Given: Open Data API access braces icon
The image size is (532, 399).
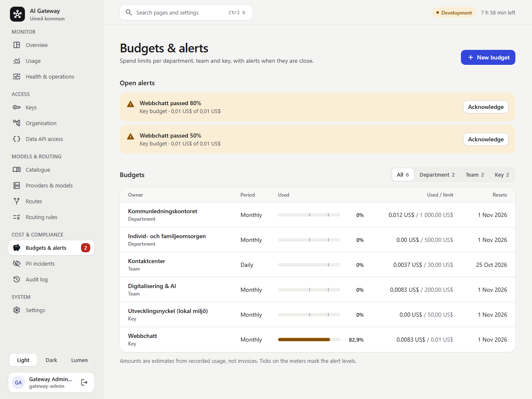Looking at the screenshot, I should click(x=17, y=139).
